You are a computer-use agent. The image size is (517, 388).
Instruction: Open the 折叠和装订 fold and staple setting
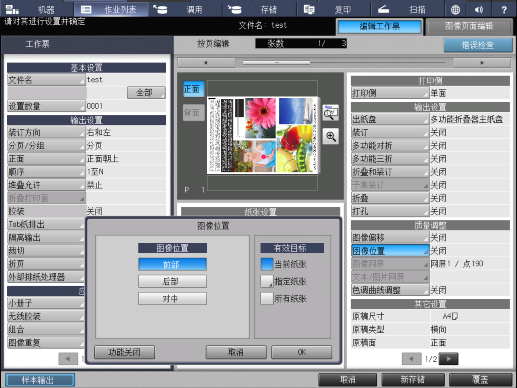(390, 172)
